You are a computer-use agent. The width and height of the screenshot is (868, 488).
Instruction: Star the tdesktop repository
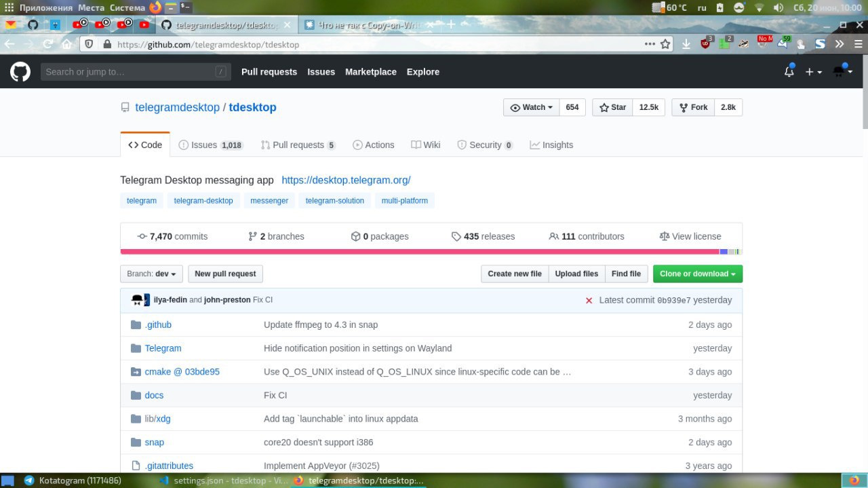pyautogui.click(x=613, y=107)
